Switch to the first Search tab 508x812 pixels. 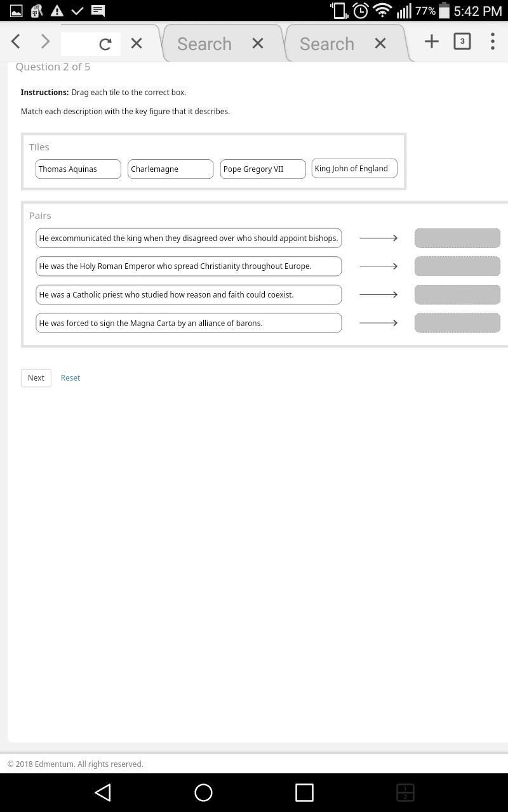204,44
